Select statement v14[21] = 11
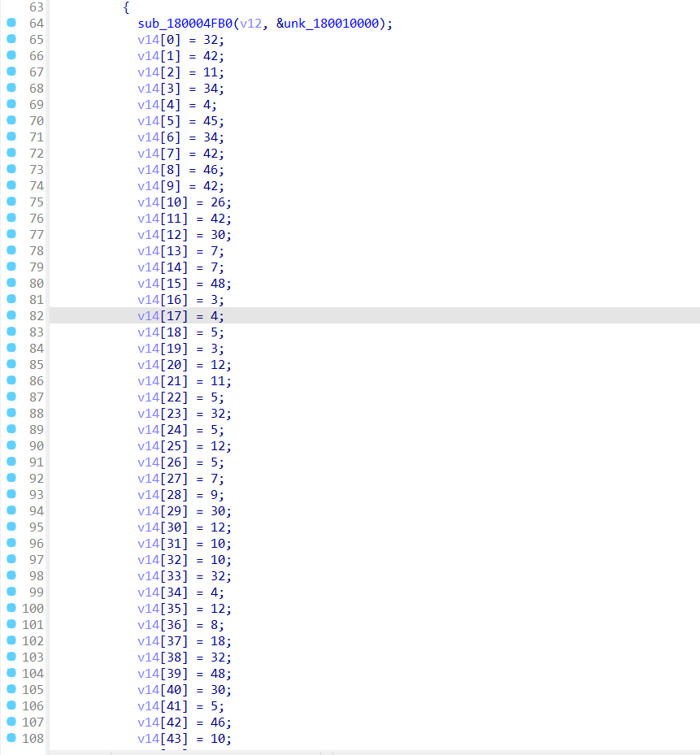700x755 pixels. (185, 381)
